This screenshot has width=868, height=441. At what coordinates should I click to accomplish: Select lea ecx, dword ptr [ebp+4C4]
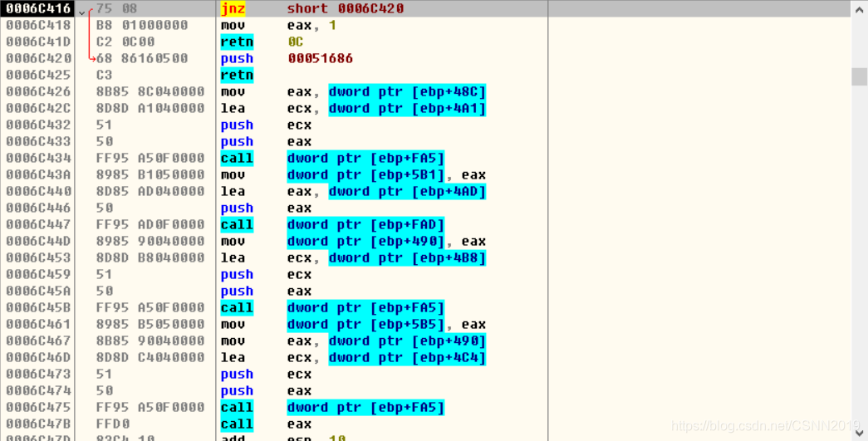pos(353,357)
